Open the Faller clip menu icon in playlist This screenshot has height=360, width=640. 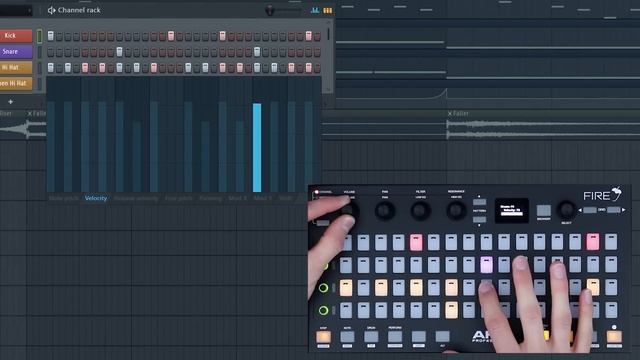tap(450, 113)
